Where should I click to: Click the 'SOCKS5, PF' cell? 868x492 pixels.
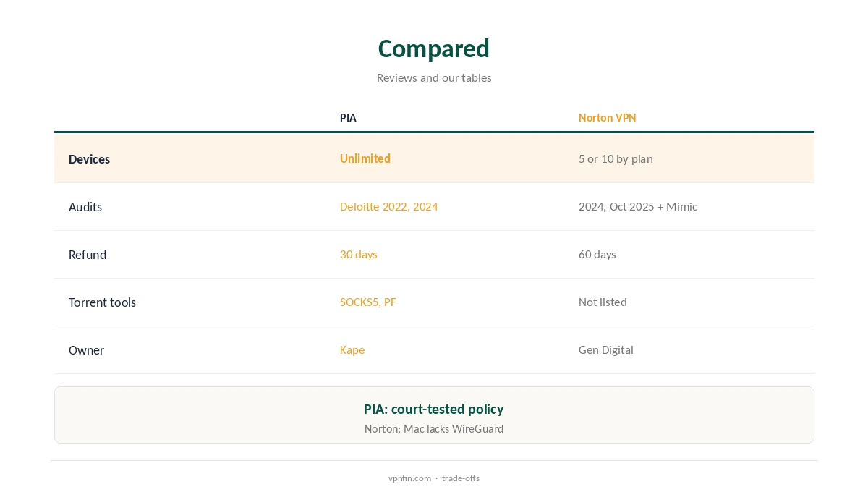(367, 302)
